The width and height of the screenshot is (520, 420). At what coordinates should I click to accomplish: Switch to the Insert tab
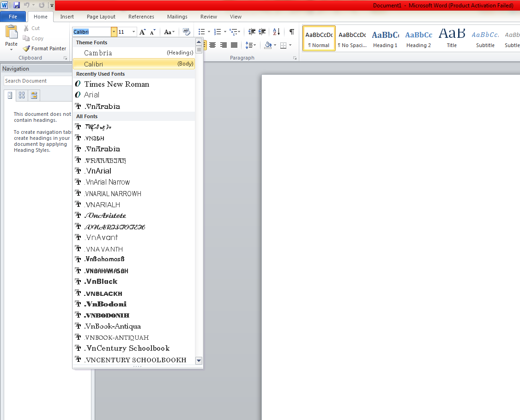pyautogui.click(x=67, y=17)
